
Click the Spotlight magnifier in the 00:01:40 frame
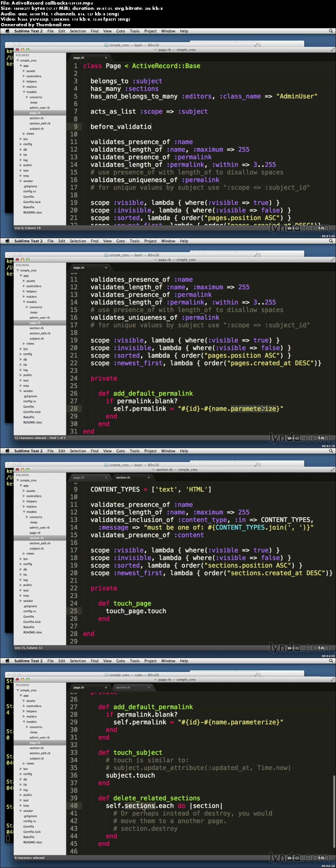(331, 31)
